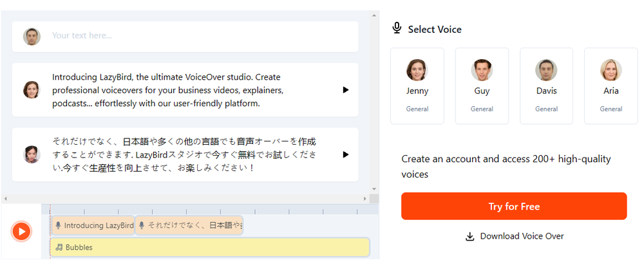Play the Japanese text block

pyautogui.click(x=345, y=154)
